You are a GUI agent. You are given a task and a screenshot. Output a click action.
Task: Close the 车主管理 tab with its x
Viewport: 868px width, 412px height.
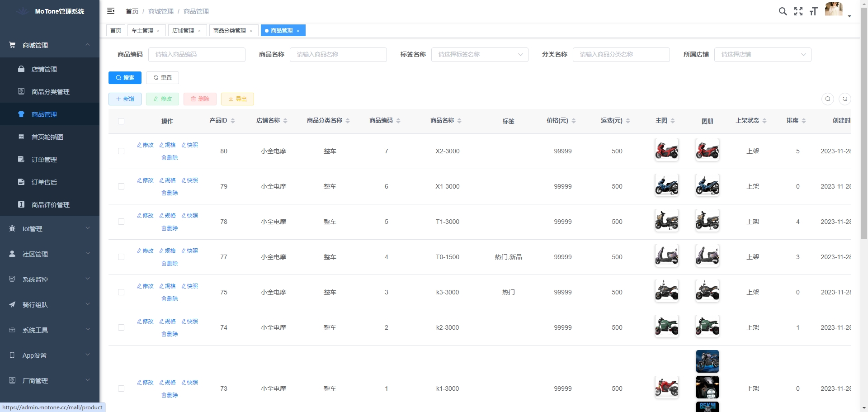(x=158, y=31)
